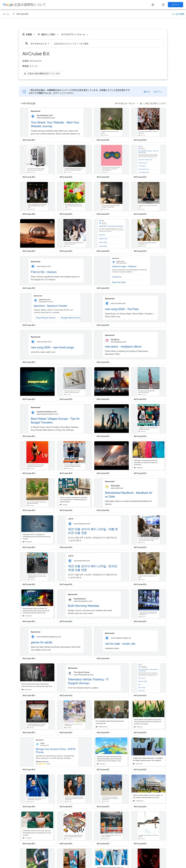
Task: Open the AT&T 'Manage Your Account Online' ad
Action: pyautogui.click(x=56, y=755)
